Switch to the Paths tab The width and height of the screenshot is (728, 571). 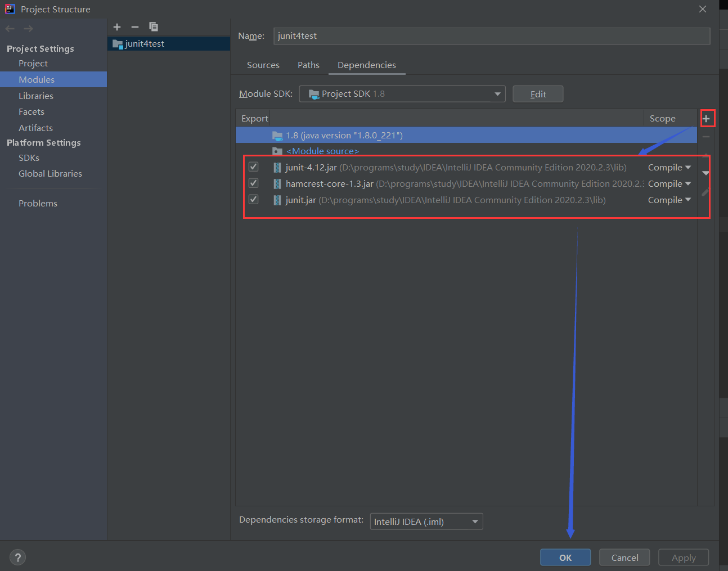click(308, 65)
